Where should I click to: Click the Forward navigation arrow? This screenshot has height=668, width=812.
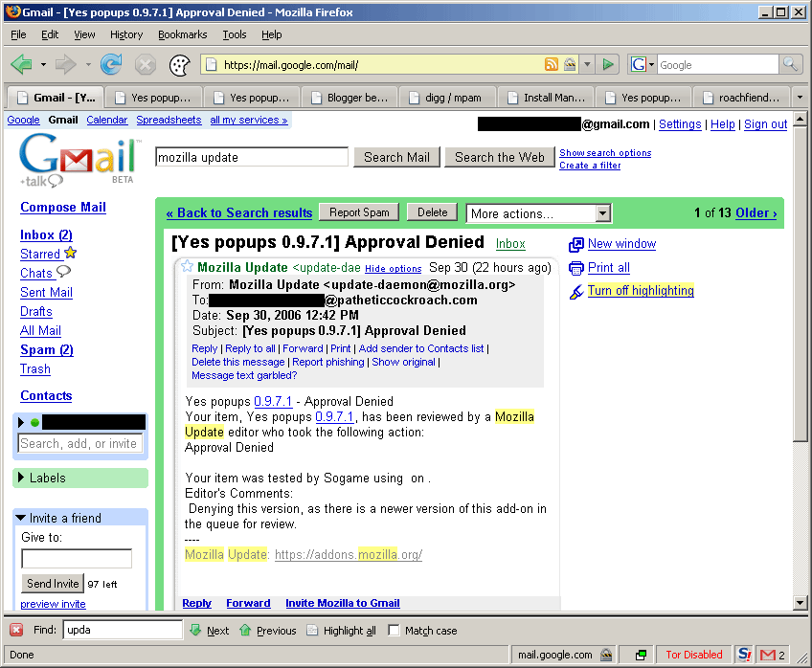tap(66, 65)
